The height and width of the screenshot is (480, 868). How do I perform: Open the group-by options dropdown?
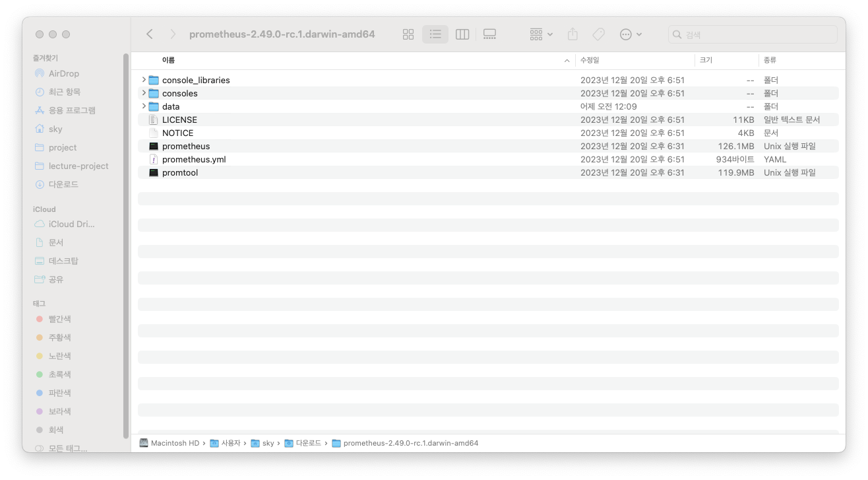coord(542,34)
